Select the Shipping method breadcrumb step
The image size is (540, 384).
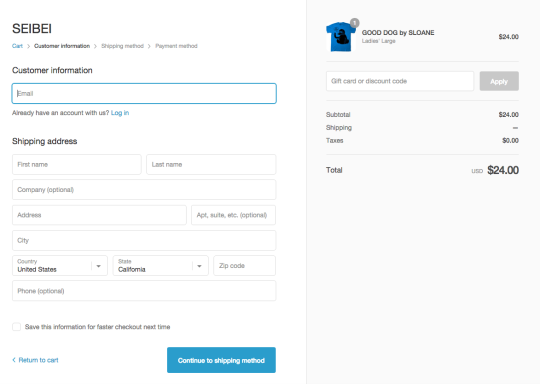(122, 46)
